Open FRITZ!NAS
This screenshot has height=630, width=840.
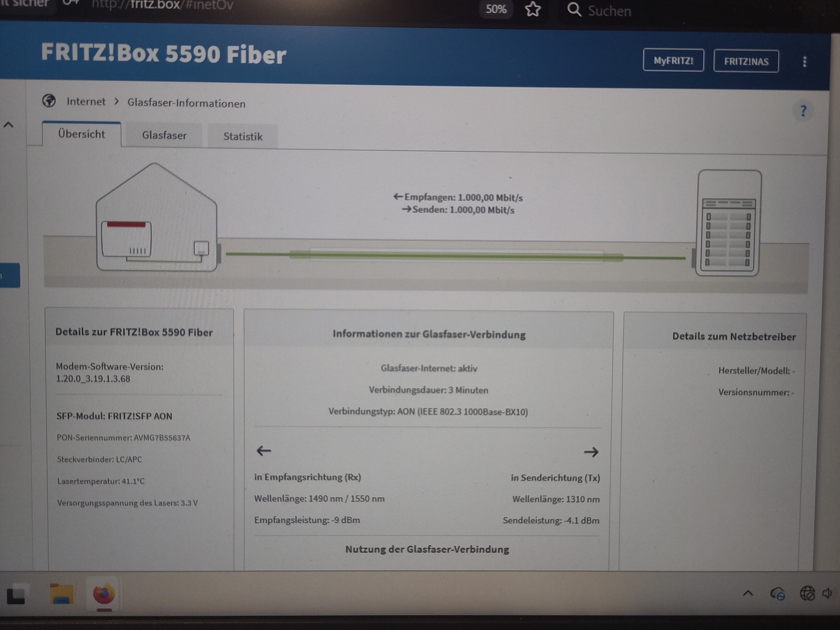pos(746,61)
